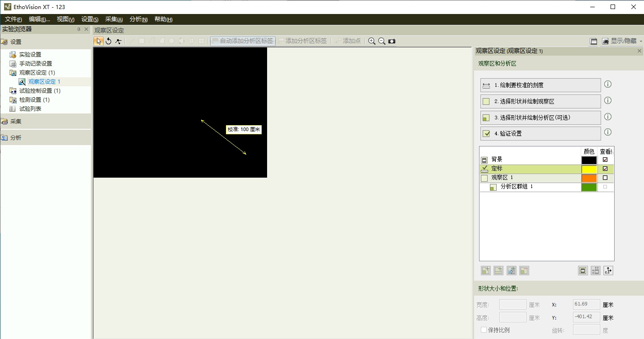Click the zoom in magnifier
Screen dimensions: 644x339
click(372, 41)
